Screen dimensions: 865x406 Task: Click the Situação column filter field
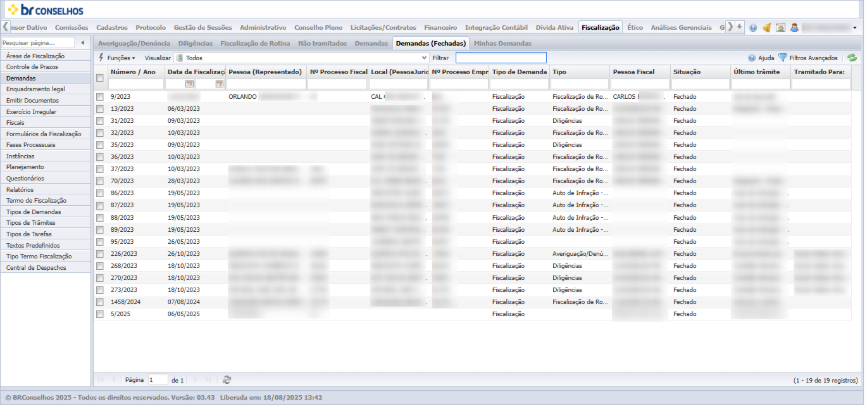click(700, 84)
